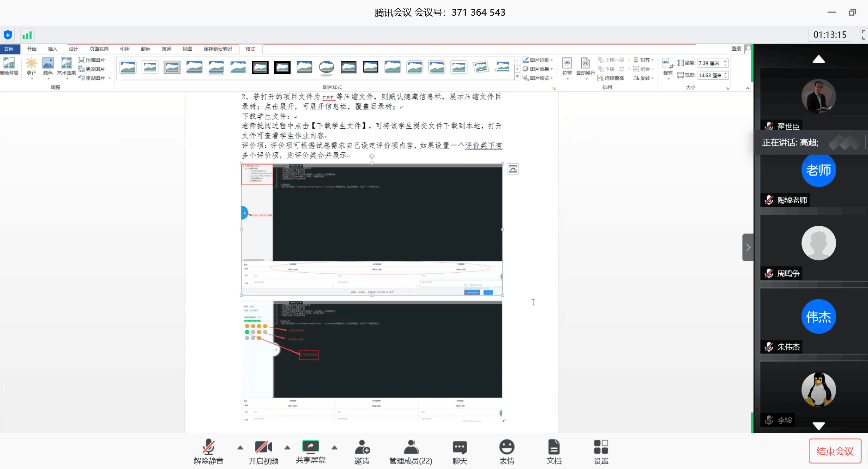Click the green network signal icon

pos(27,35)
